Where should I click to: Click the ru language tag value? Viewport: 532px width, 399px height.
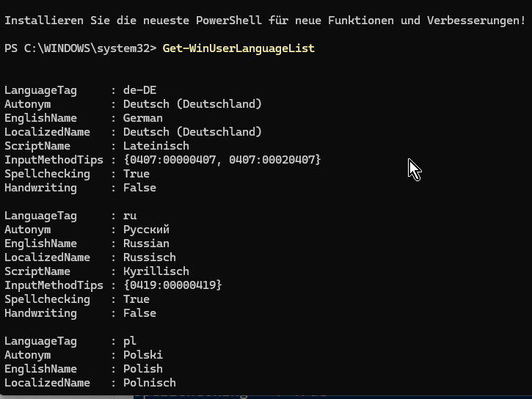tap(130, 216)
